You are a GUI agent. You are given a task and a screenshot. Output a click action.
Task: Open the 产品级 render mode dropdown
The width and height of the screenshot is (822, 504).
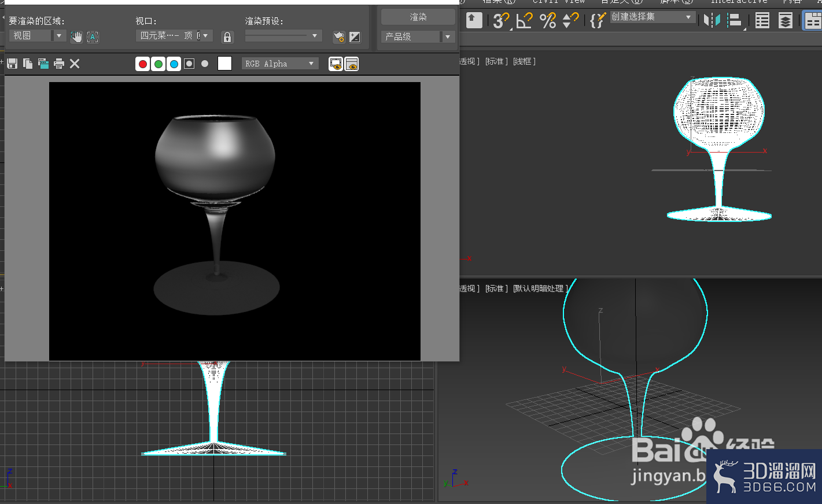pos(418,36)
